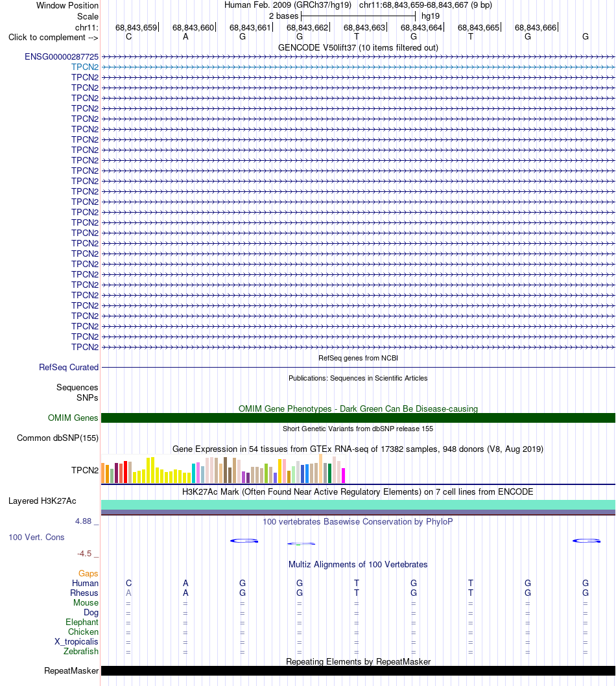Select the Chicken species row label
The image size is (616, 686).
point(83,632)
